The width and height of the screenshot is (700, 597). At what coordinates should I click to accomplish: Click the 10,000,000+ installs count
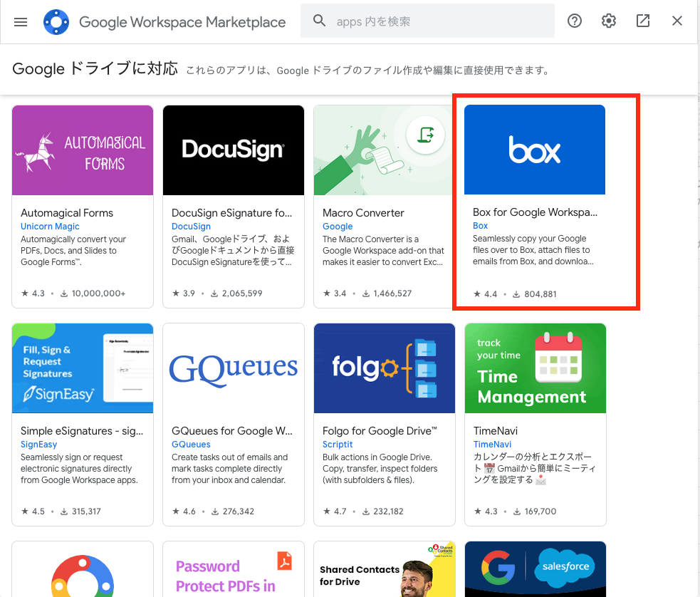99,294
